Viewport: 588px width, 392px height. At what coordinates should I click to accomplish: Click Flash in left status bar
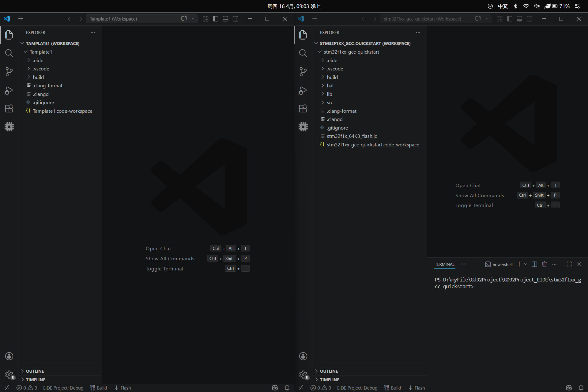pos(123,388)
